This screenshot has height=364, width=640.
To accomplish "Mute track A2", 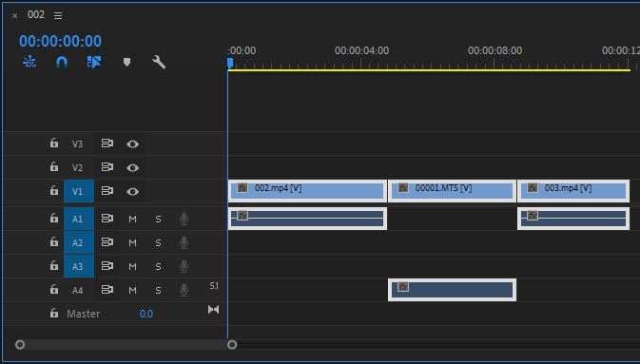I will coord(132,242).
